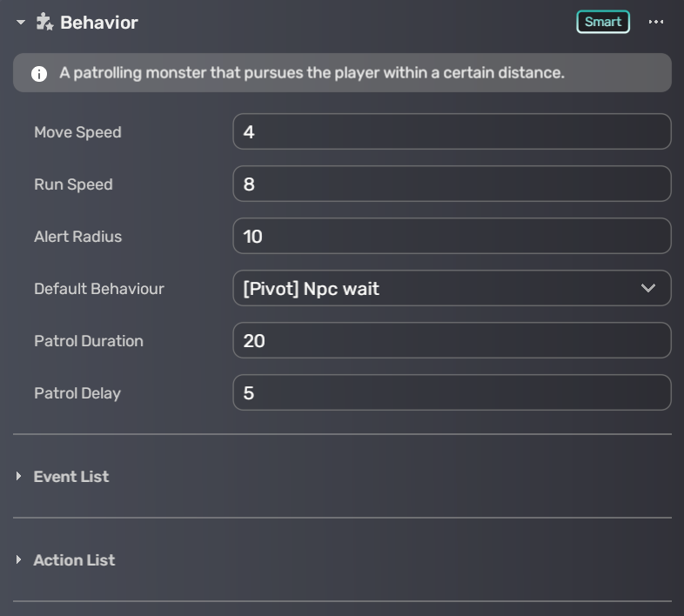Expand Event List using its triangle arrow
Image resolution: width=684 pixels, height=616 pixels.
click(x=19, y=477)
